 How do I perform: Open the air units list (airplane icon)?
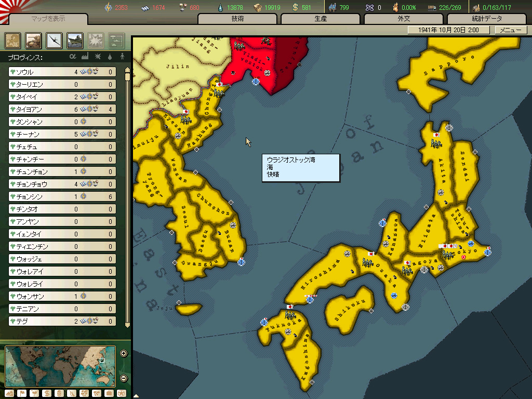(x=55, y=40)
